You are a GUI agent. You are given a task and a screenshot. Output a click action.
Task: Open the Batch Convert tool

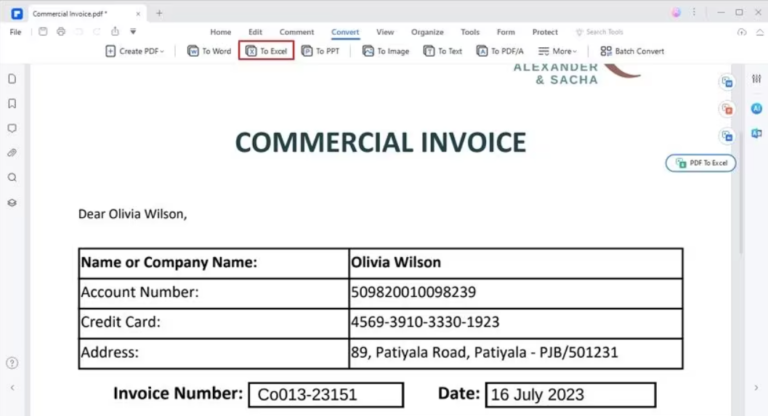tap(631, 51)
